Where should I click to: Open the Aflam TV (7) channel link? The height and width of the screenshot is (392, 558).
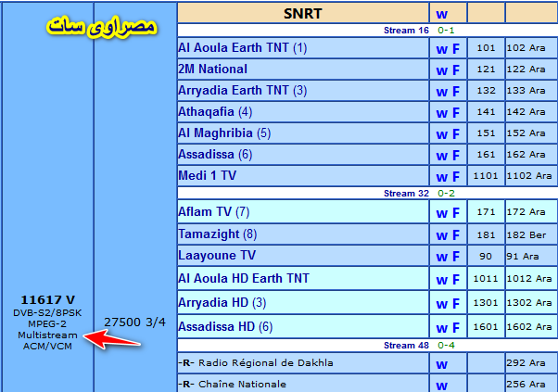(213, 212)
